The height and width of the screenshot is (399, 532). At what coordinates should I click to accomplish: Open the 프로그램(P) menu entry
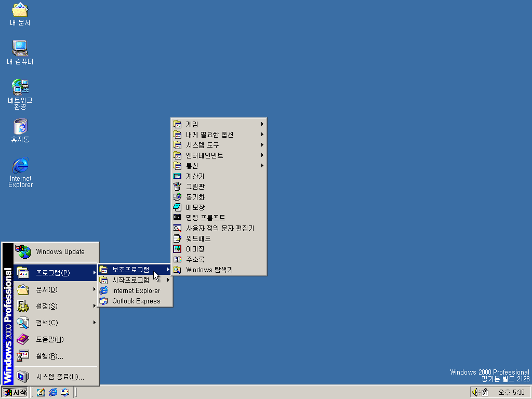click(56, 273)
